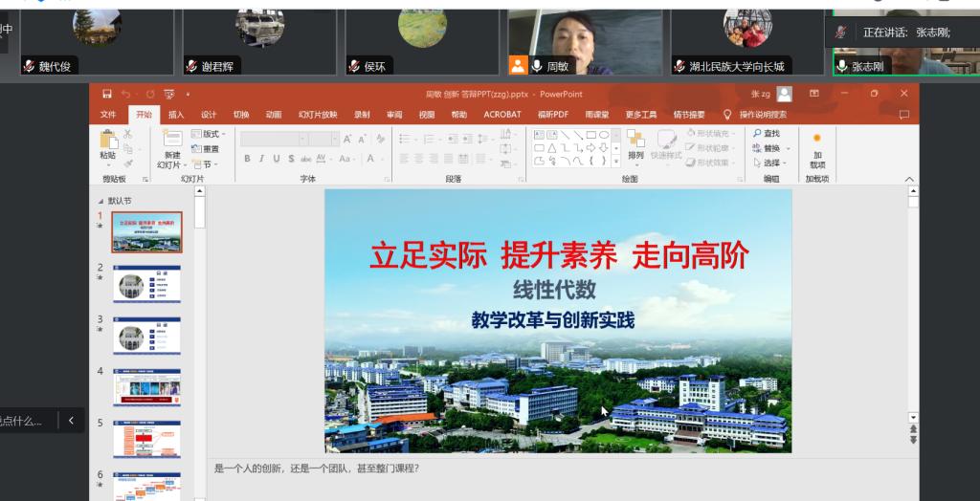Image resolution: width=980 pixels, height=501 pixels.
Task: Start slideshow from beginning via quick access icon
Action: click(169, 94)
